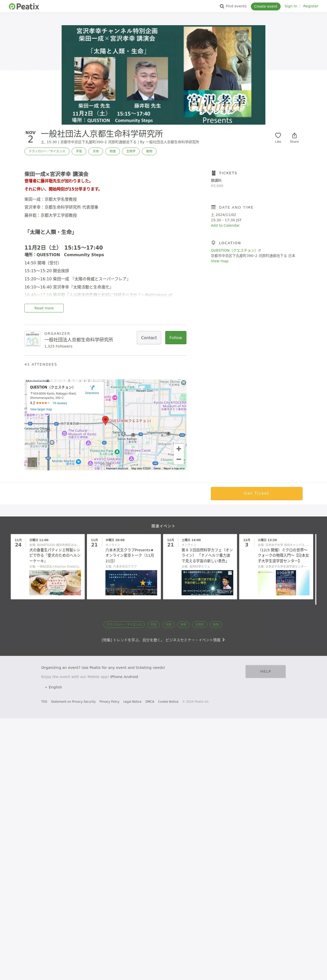Click the 聴講料 ¥3,000 ticket text
Viewport: 327px width, 980px height.
click(x=217, y=183)
